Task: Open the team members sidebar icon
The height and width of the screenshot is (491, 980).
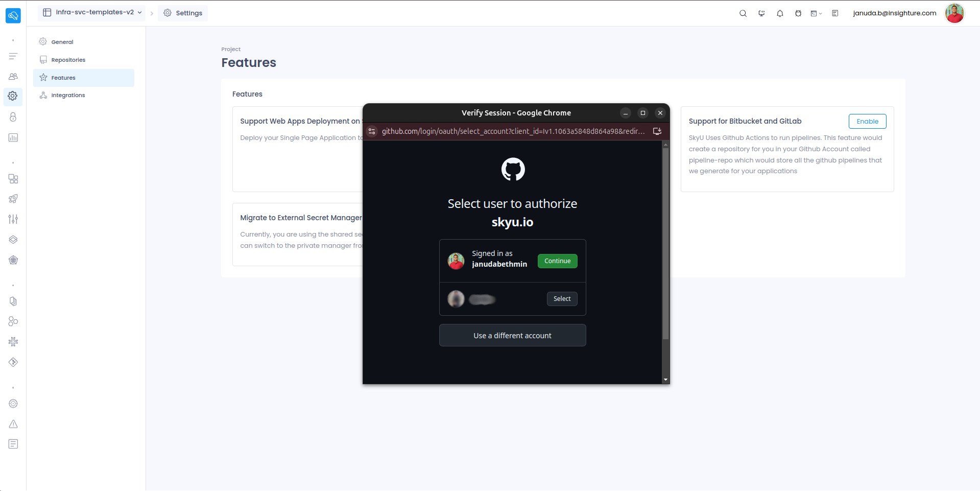Action: click(13, 76)
